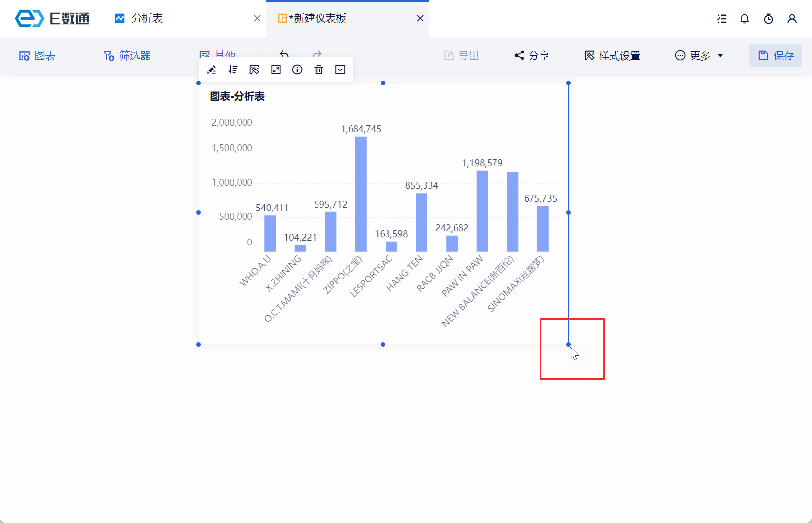
Task: Switch to the 分析表 tab
Action: point(147,19)
